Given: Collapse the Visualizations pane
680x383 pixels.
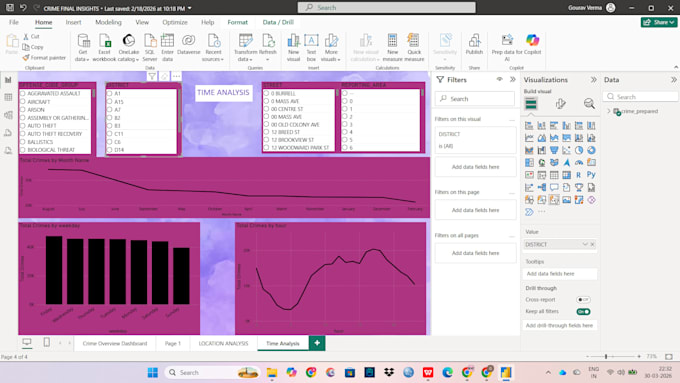Looking at the screenshot, I should click(593, 80).
